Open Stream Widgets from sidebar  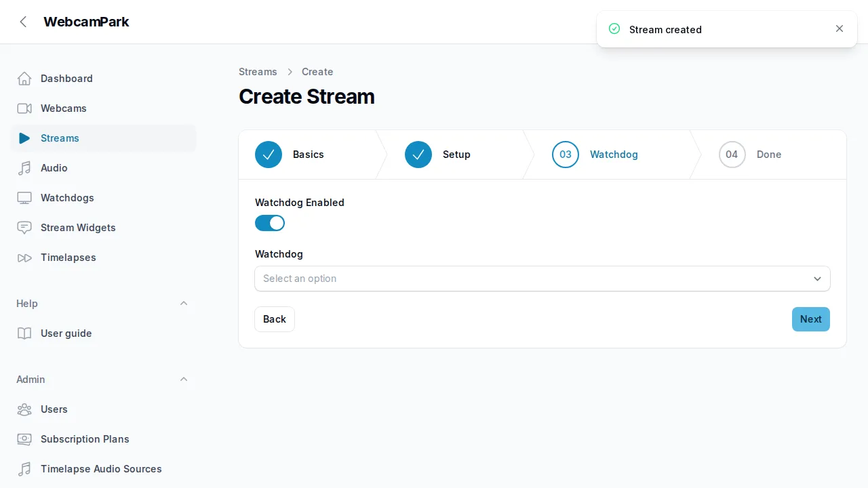[x=104, y=228]
